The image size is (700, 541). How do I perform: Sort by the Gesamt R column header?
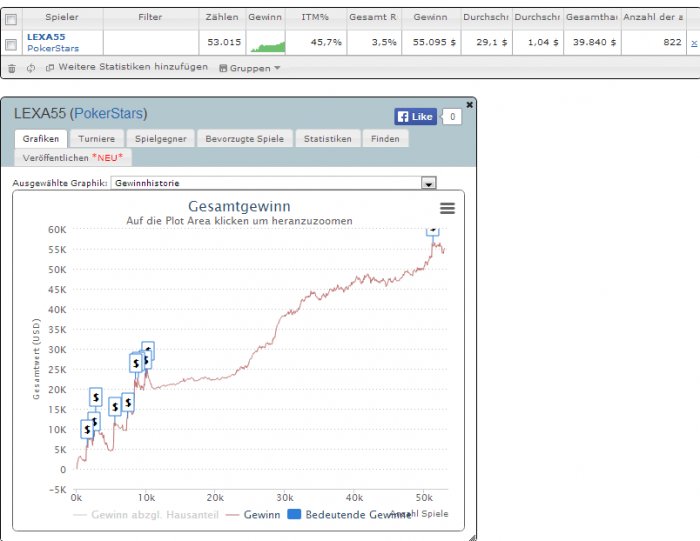click(373, 17)
